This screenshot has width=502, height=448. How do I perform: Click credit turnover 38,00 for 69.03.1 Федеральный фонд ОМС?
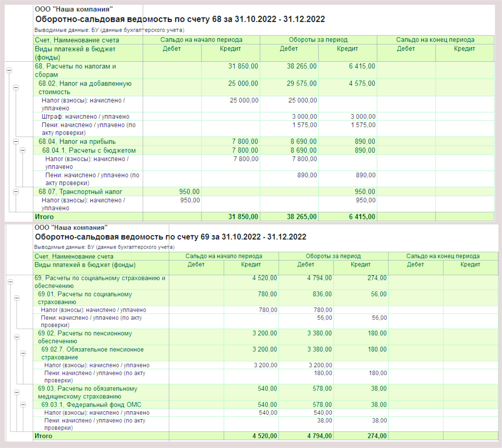379,405
